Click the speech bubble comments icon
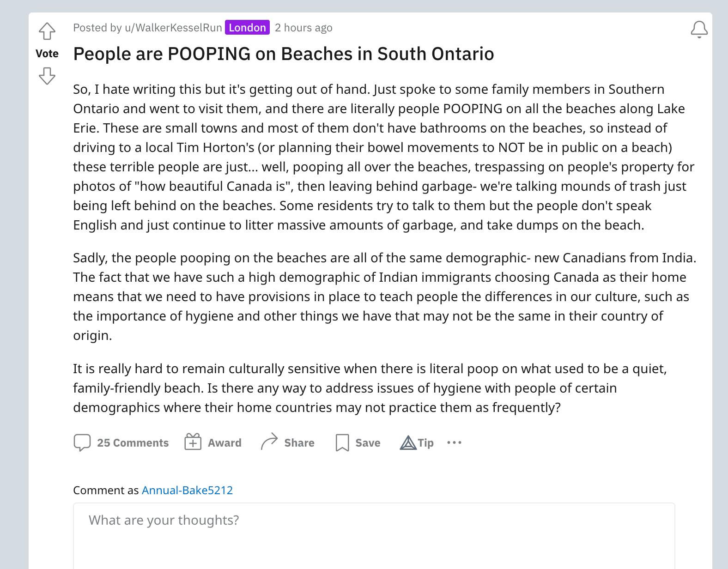728x569 pixels. click(x=82, y=442)
